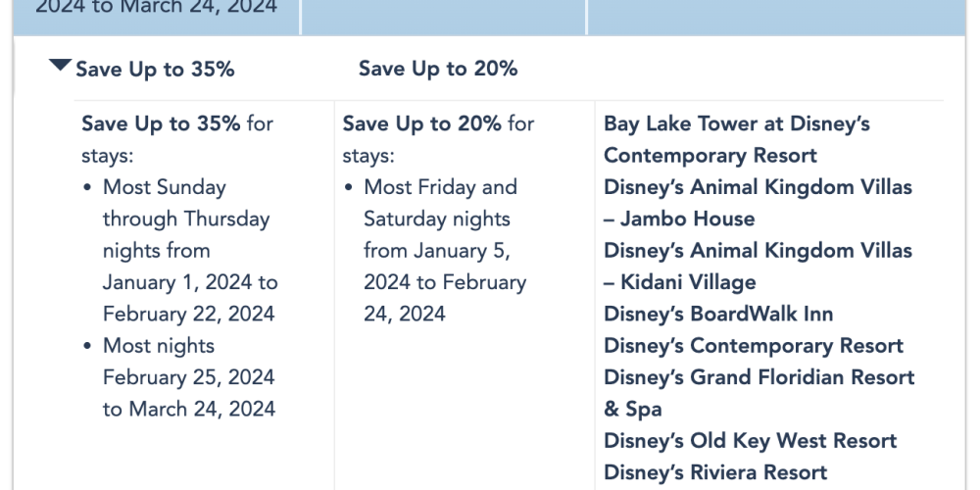Open Bay Lake Tower at Disney's Contemporary Resort

[x=736, y=139]
